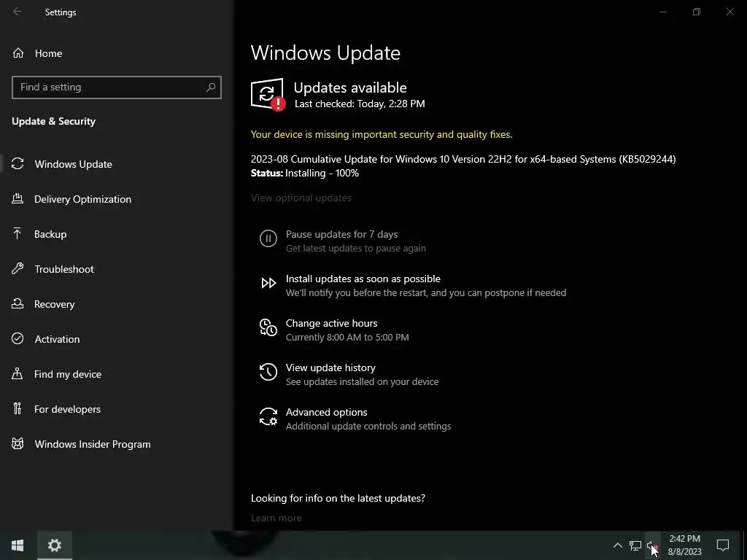
Task: Open the Action Center notifications icon
Action: 723,545
